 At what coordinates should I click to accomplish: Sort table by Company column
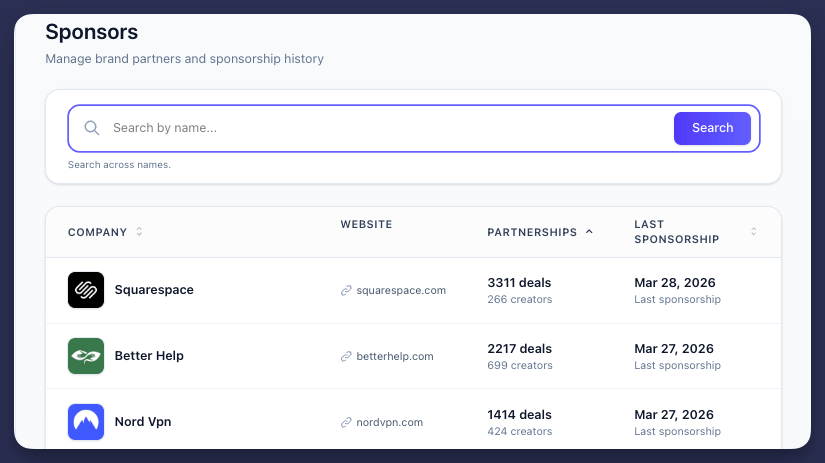point(105,232)
